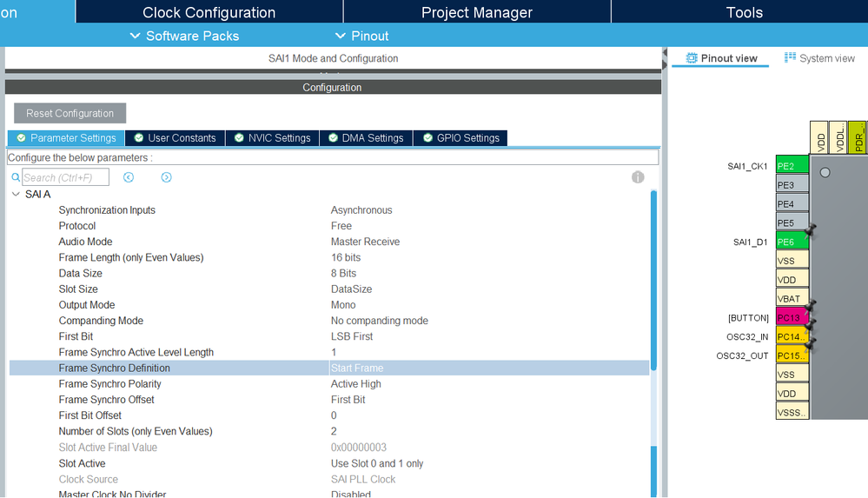Click the Pinout view chip icon
This screenshot has height=498, width=868.
pyautogui.click(x=692, y=58)
